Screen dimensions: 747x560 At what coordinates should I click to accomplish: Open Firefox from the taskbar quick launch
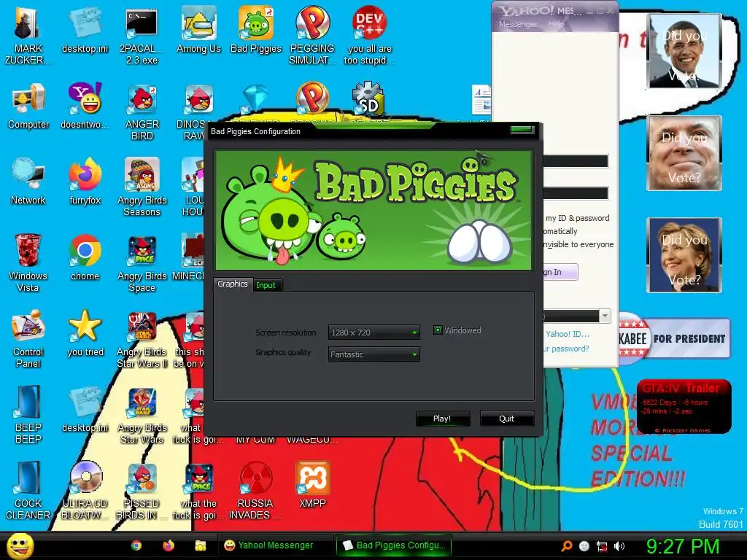169,545
